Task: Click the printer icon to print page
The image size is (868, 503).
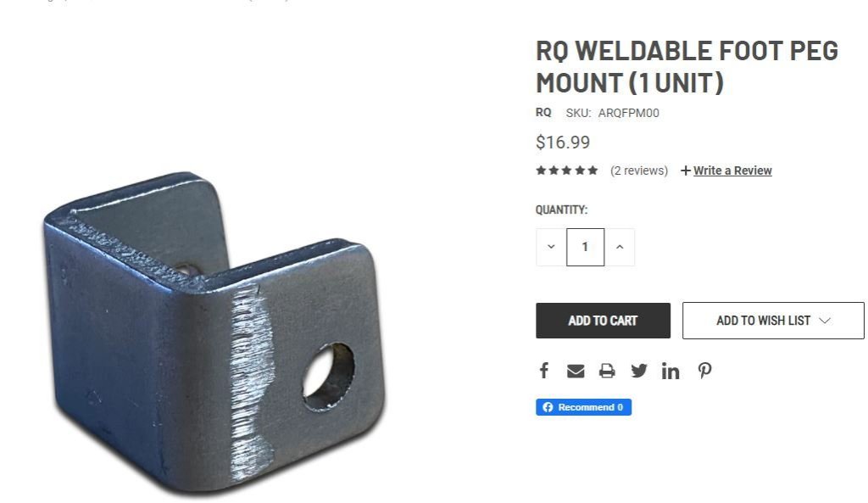Action: [607, 371]
